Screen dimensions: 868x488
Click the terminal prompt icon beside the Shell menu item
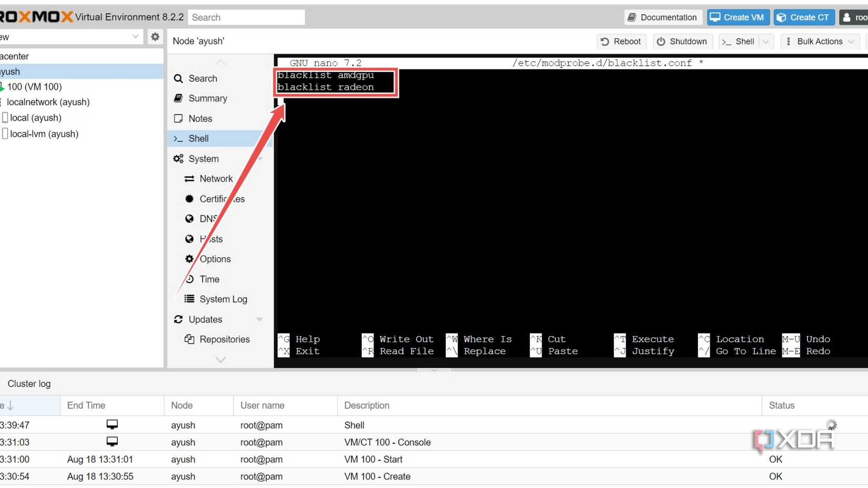(x=178, y=138)
